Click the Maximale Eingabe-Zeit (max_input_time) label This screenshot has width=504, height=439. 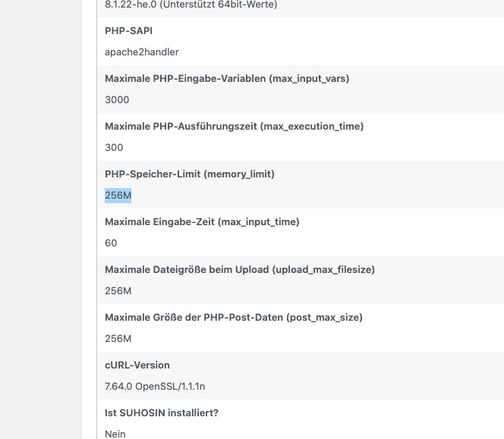pyautogui.click(x=202, y=222)
